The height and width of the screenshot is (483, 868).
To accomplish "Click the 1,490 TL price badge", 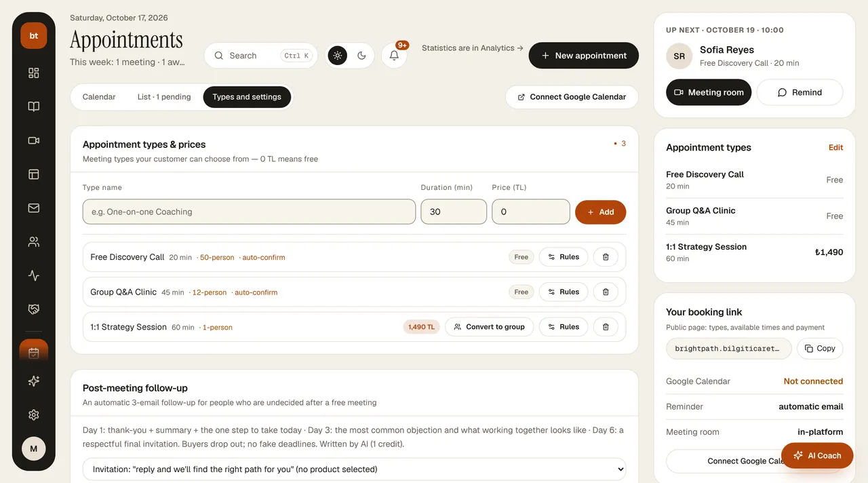I will [x=422, y=327].
